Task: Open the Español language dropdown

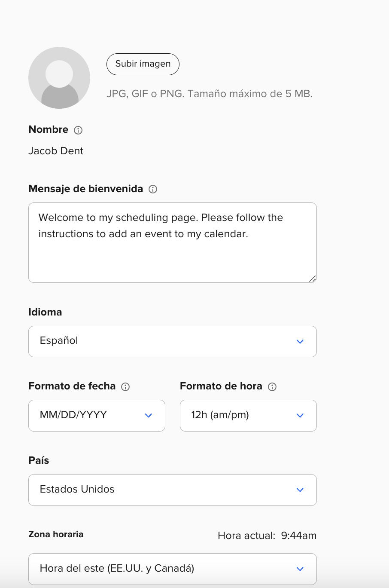Action: (173, 341)
